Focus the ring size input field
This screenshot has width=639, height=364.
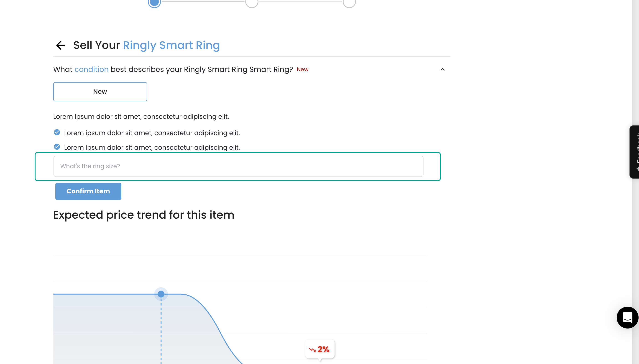[x=238, y=166]
